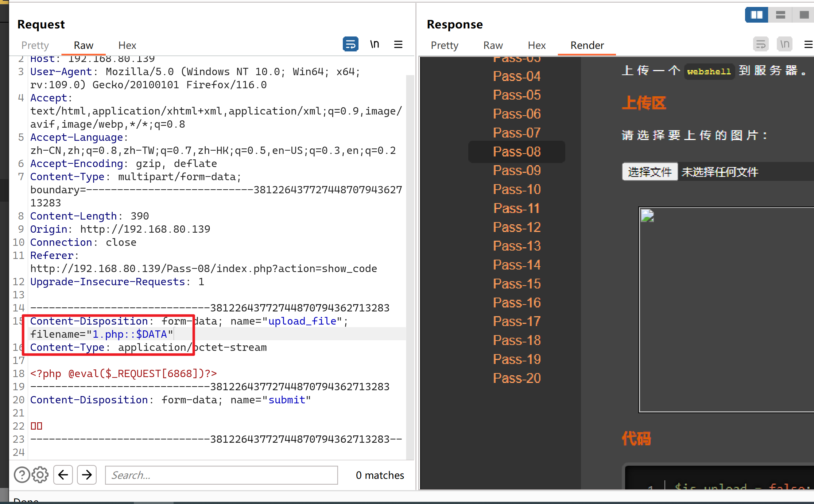Switch Request view to Pretty tab
This screenshot has height=504, width=814.
coord(35,45)
